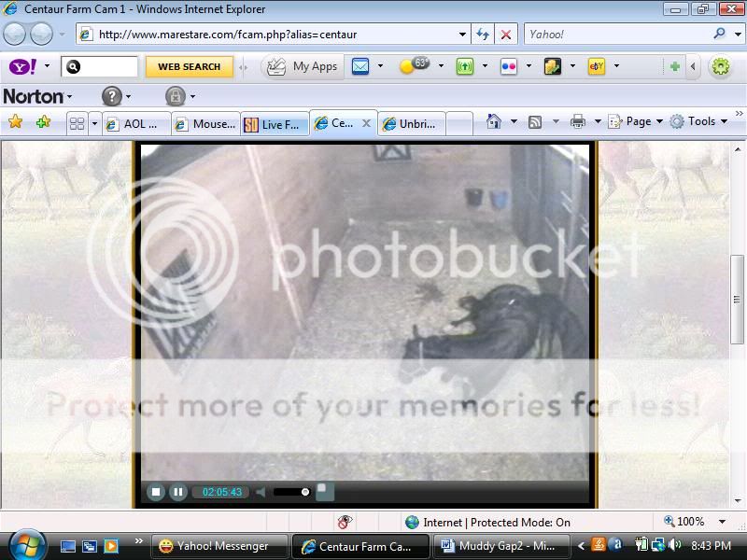Open the Yahoo Mail envelope icon

point(360,66)
